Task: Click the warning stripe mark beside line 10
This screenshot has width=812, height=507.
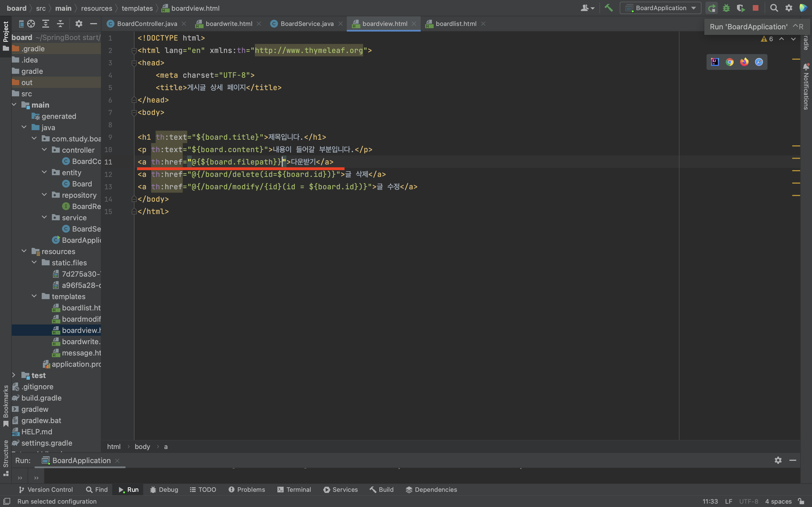Action: pyautogui.click(x=796, y=146)
